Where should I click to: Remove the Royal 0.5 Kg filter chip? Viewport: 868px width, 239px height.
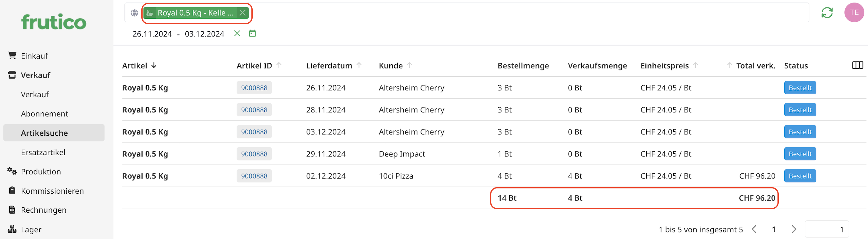click(243, 13)
